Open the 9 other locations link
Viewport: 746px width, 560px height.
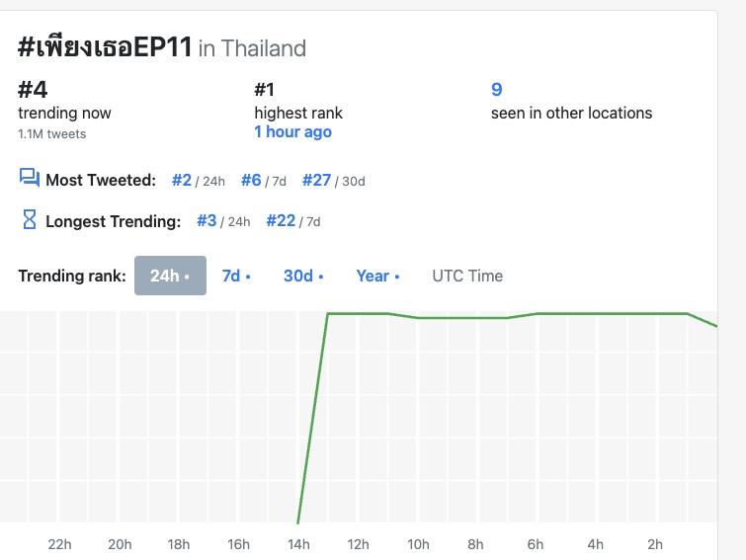tap(497, 90)
